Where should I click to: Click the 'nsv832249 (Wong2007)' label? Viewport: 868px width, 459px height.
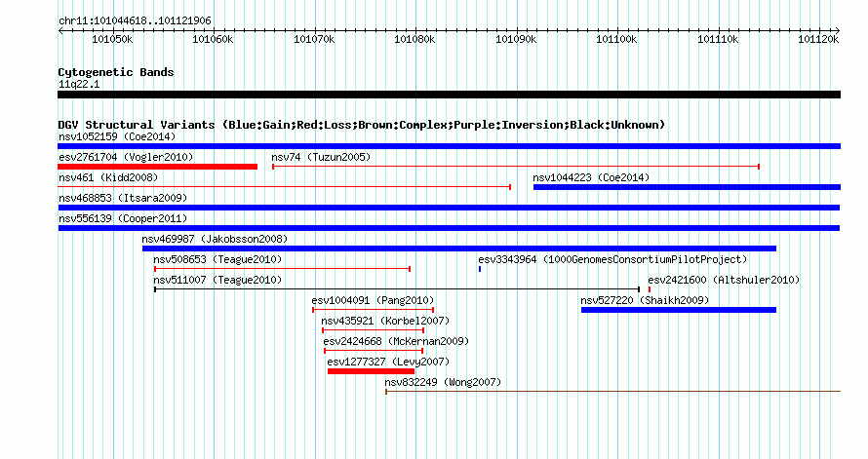coord(443,382)
